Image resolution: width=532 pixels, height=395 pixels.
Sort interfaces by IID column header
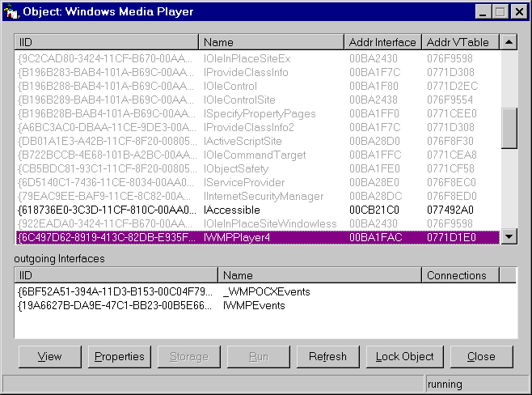(x=106, y=42)
